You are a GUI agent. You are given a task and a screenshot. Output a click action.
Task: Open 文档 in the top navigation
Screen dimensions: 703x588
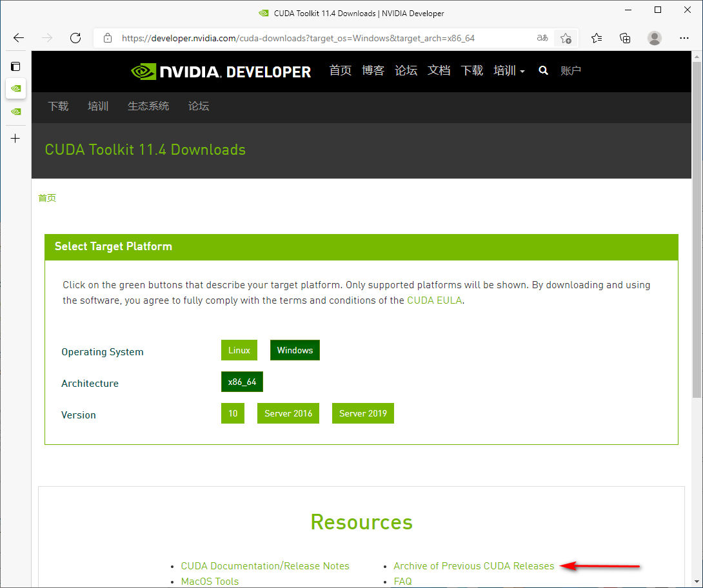(439, 71)
